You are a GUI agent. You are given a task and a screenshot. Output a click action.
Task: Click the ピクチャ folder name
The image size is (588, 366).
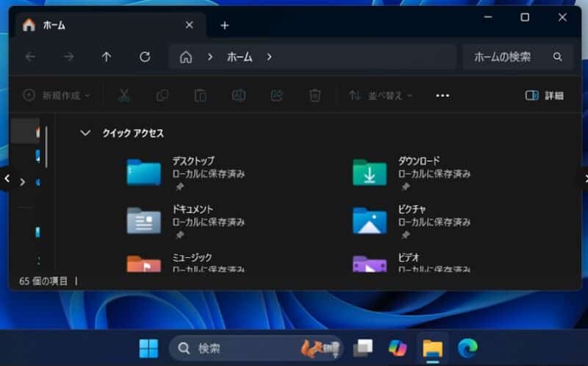pos(412,209)
